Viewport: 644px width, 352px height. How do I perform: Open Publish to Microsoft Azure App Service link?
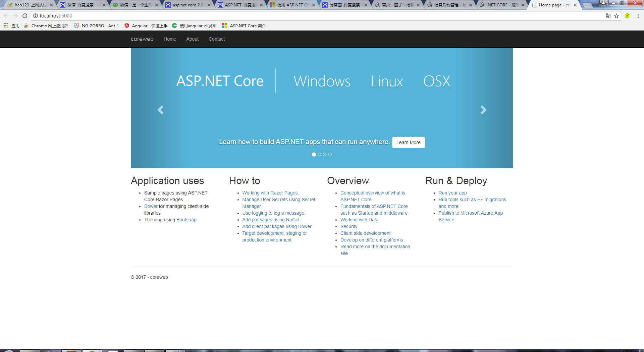pyautogui.click(x=471, y=216)
